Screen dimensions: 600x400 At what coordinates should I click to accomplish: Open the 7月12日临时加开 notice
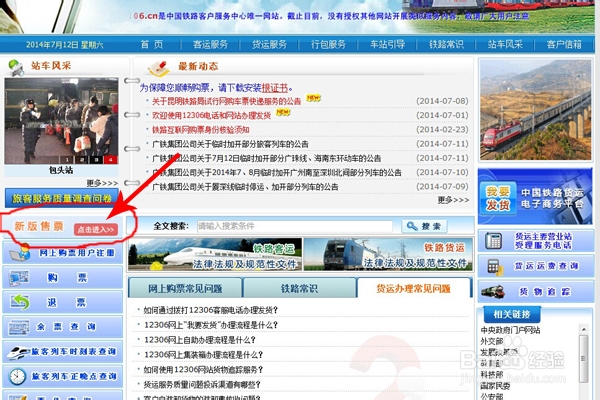(266, 158)
